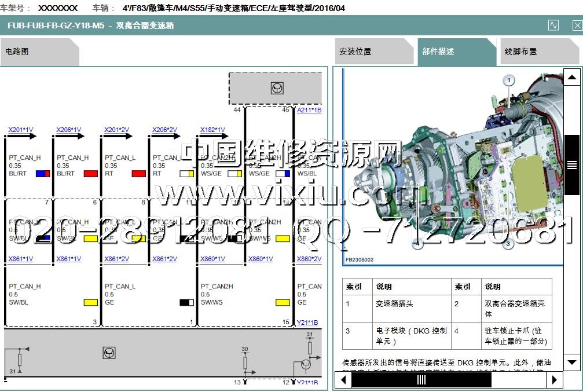Click the waveform icon in title bar

click(x=553, y=25)
